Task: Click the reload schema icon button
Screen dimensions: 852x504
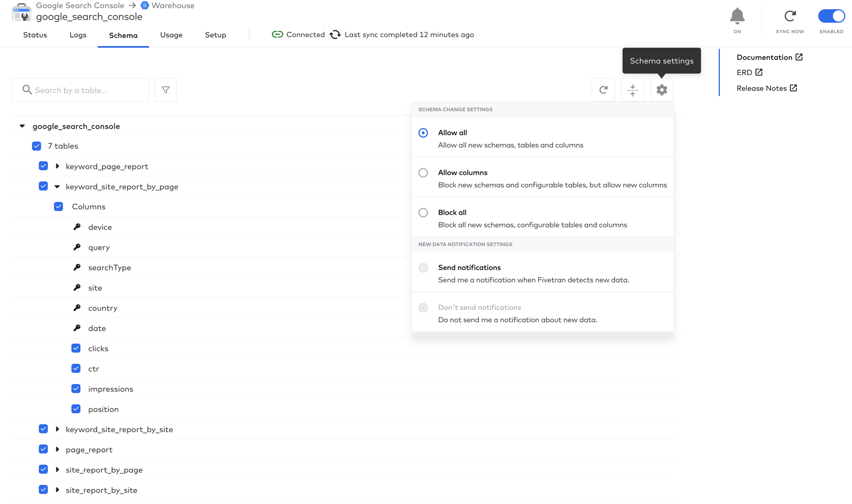Action: pos(603,90)
